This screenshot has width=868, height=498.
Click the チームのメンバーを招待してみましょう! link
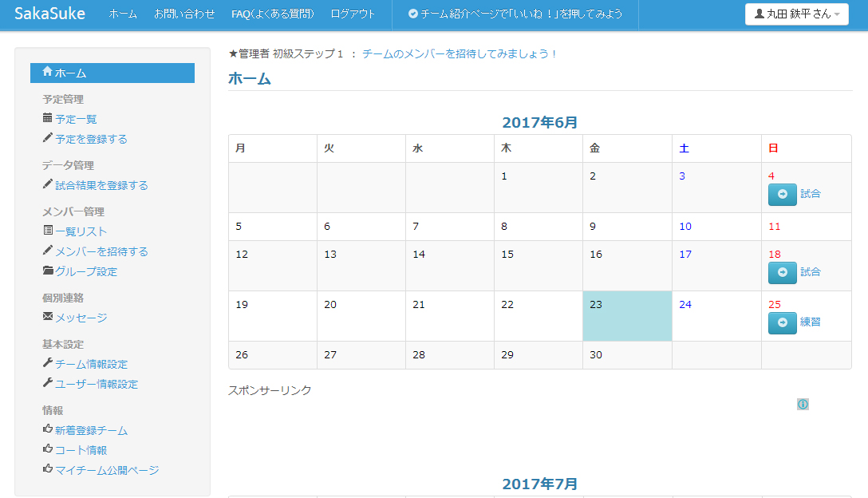(x=460, y=53)
